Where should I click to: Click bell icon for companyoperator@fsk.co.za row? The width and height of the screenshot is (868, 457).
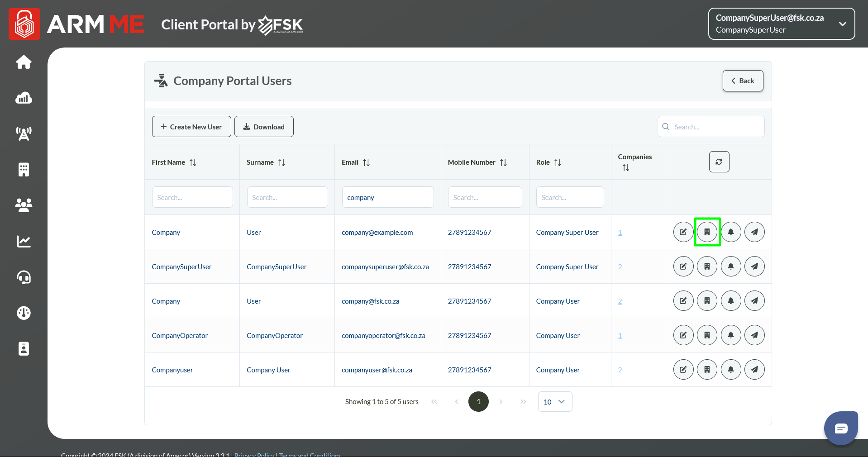coord(730,335)
